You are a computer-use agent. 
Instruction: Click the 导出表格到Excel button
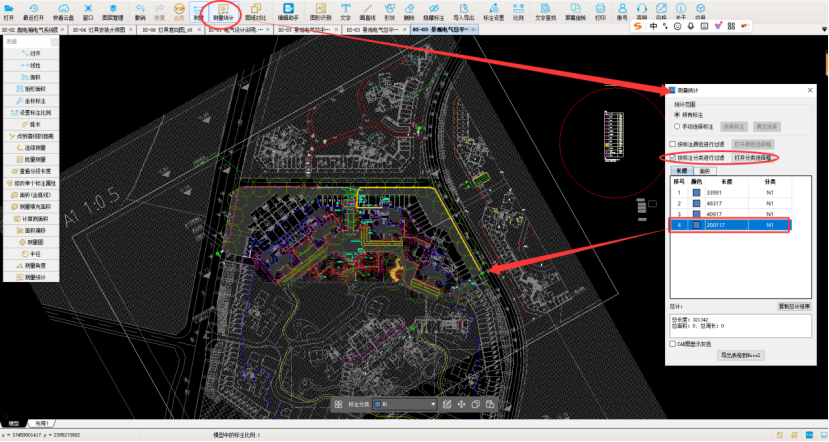pyautogui.click(x=741, y=355)
